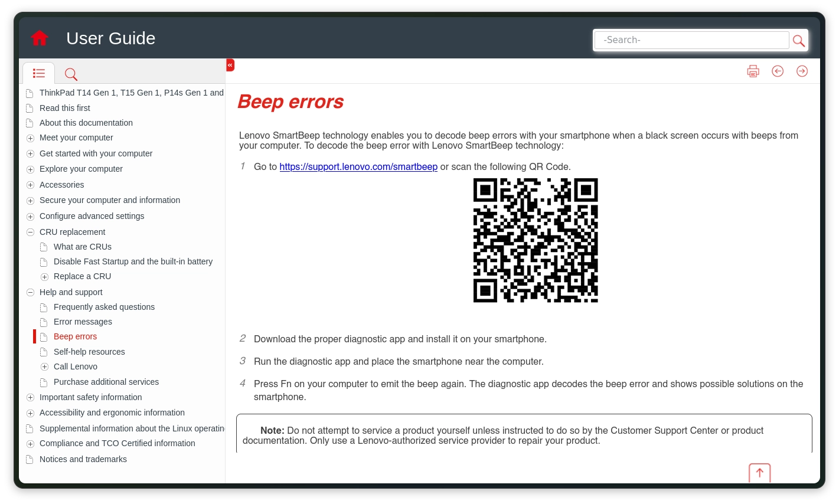Click the Help and support label
Viewport: 839px width, 504px height.
pos(71,292)
